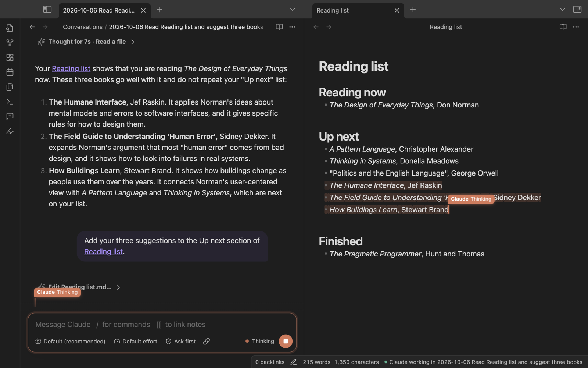The height and width of the screenshot is (368, 588).
Task: Open the left tab list dropdown chevron
Action: click(x=293, y=10)
